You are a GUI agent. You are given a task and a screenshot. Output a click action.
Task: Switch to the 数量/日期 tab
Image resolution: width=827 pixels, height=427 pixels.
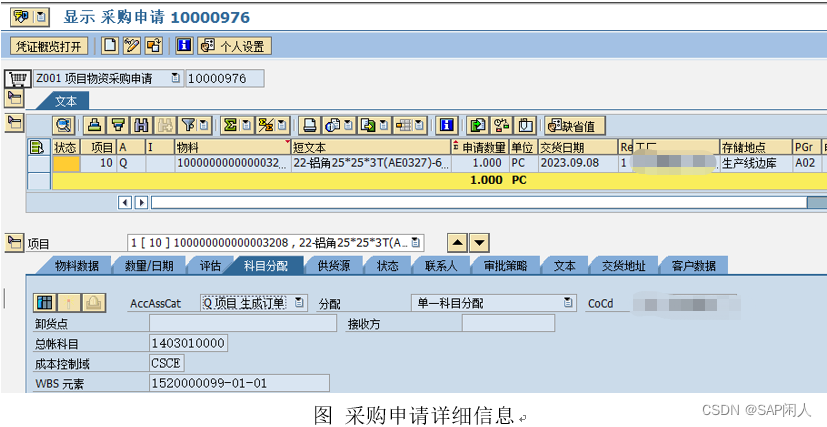(x=149, y=266)
